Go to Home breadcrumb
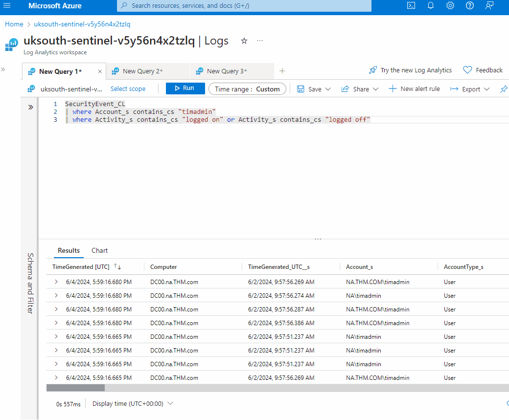509x420 pixels. [14, 24]
